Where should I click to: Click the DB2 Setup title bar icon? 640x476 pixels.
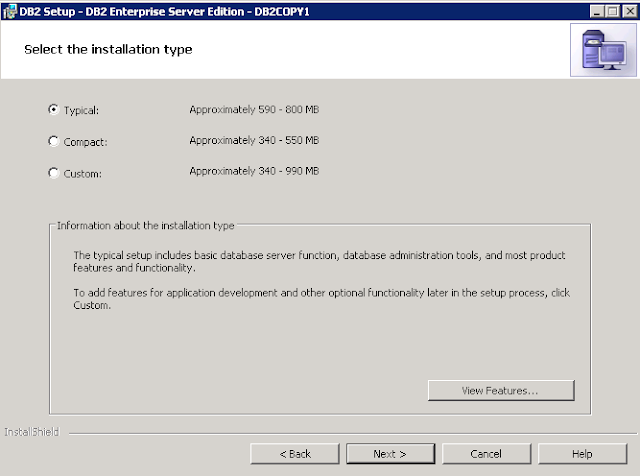pos(9,11)
